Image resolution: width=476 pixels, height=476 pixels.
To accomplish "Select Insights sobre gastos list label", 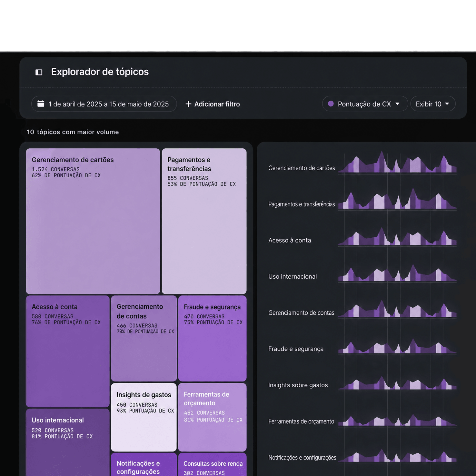I will click(298, 385).
